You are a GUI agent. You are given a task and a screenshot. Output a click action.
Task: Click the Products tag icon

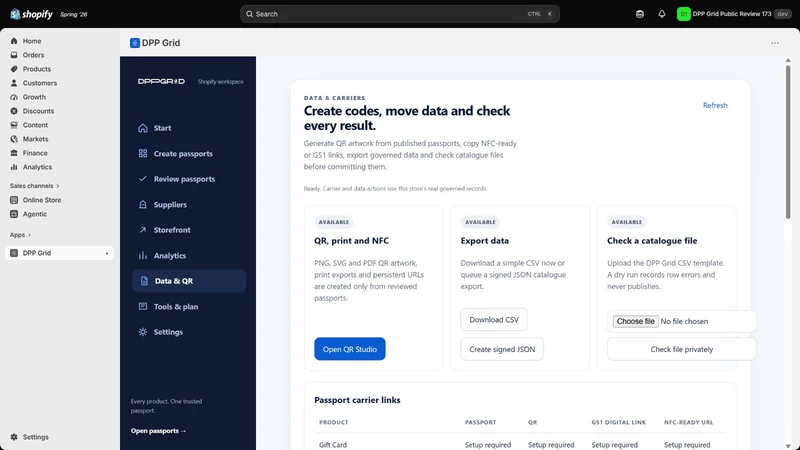(x=14, y=69)
